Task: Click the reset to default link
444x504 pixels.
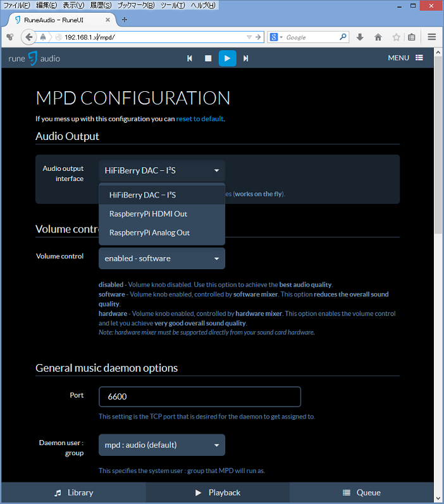Action: click(200, 119)
